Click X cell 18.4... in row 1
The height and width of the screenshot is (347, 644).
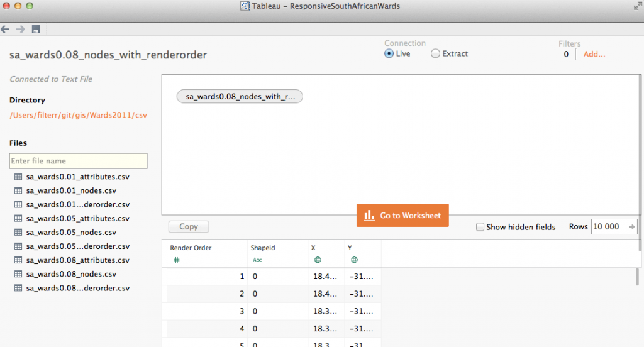pyautogui.click(x=326, y=277)
